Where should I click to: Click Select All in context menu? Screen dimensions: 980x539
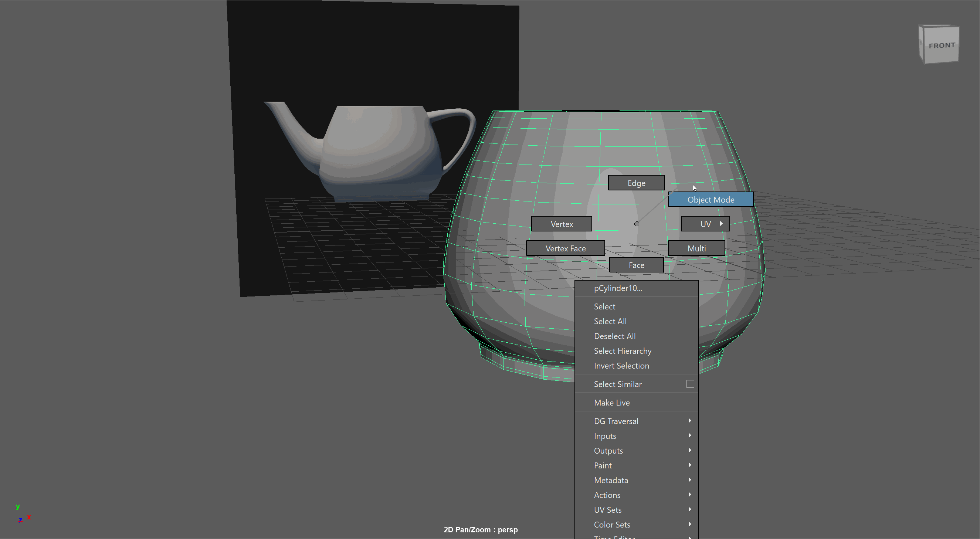click(x=610, y=321)
